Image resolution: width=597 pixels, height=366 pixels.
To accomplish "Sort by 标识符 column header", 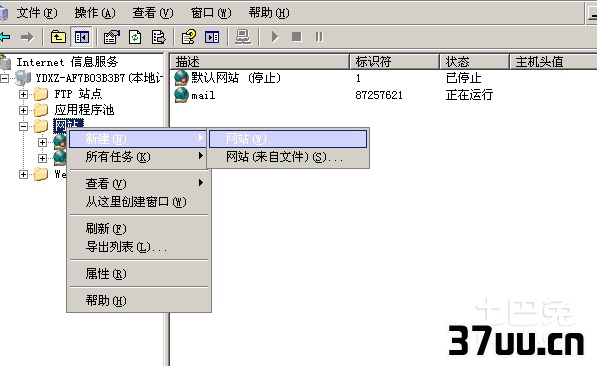I will [394, 62].
